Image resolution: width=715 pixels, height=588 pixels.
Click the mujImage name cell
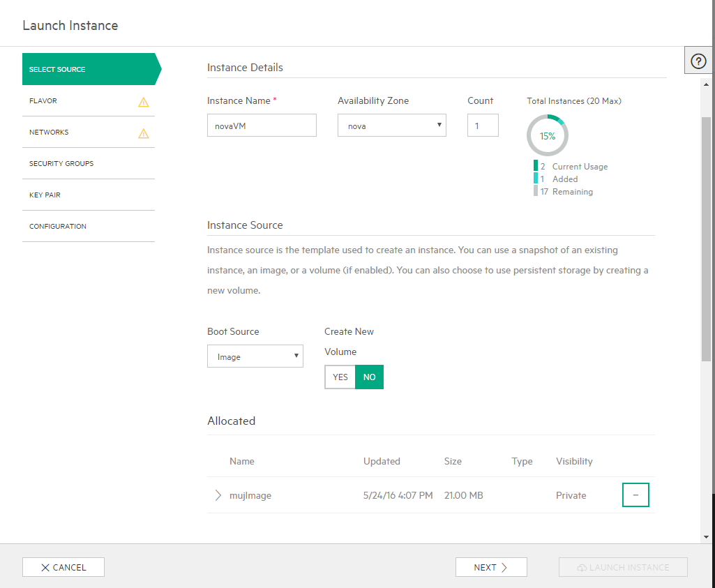click(250, 495)
